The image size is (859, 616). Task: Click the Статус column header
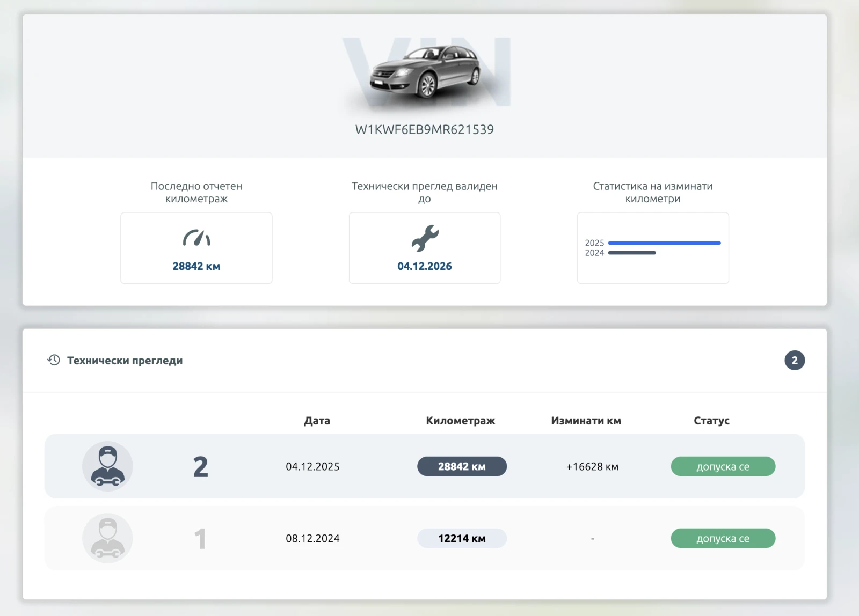point(711,421)
